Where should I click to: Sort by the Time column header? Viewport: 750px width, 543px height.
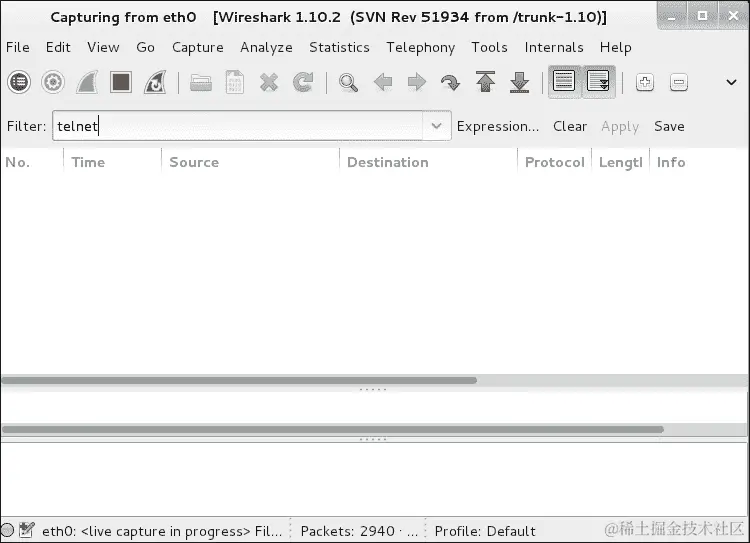pyautogui.click(x=112, y=162)
